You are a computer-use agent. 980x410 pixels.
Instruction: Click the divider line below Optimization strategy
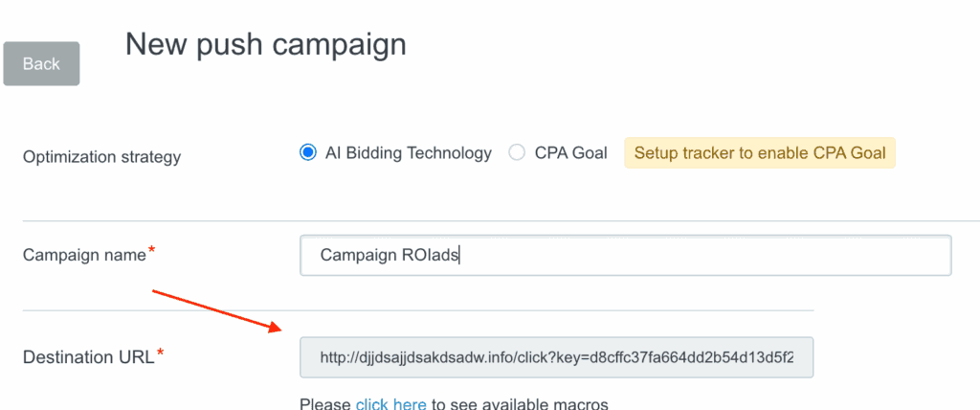479,221
